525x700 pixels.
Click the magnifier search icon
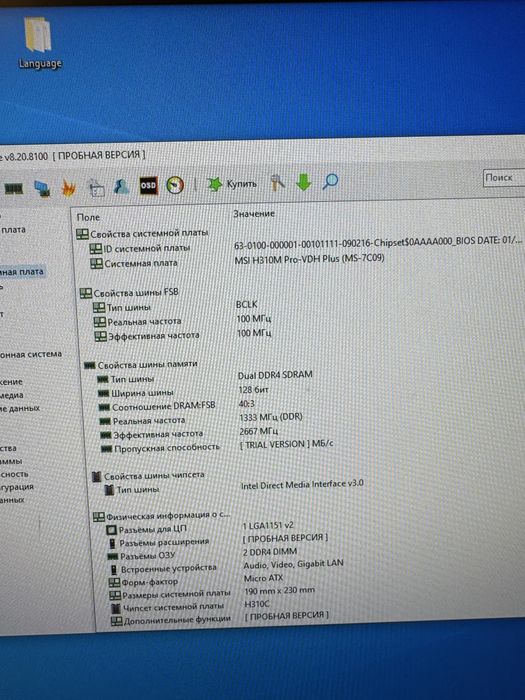tap(330, 181)
